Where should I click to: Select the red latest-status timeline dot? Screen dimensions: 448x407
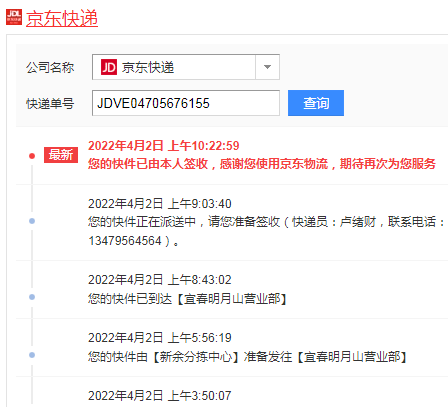point(32,156)
